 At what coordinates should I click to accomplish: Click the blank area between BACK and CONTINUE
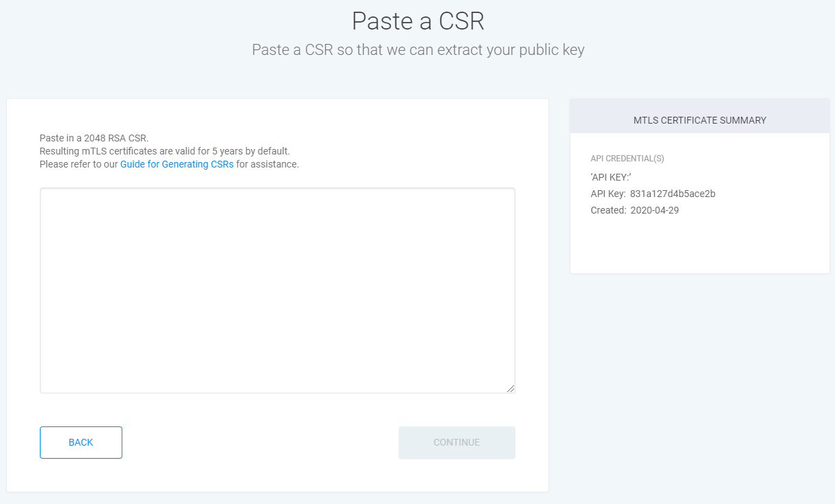click(260, 442)
